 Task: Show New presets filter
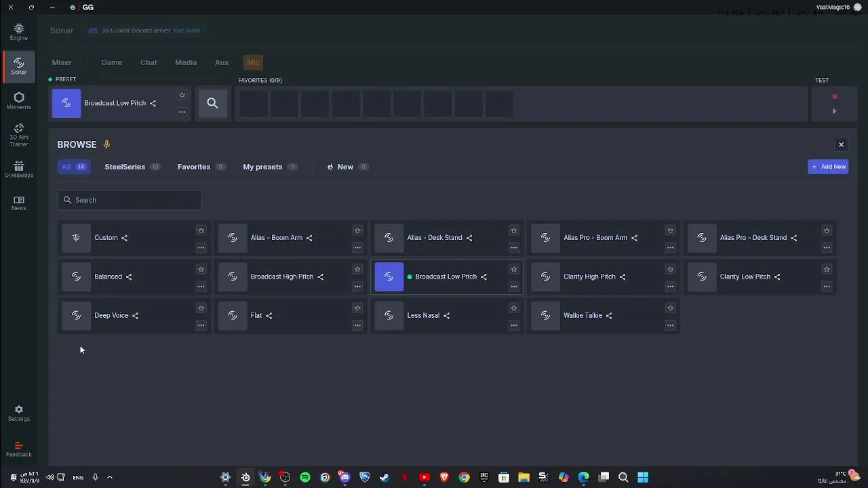(347, 167)
